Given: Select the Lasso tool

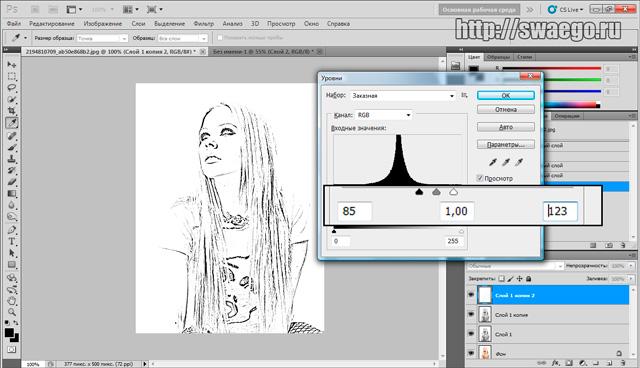Looking at the screenshot, I should (x=11, y=88).
